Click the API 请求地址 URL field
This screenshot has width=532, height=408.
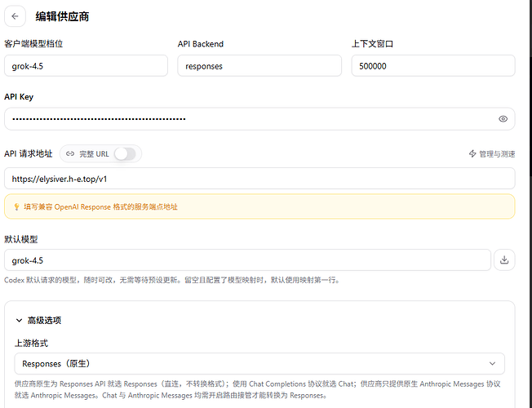click(259, 179)
